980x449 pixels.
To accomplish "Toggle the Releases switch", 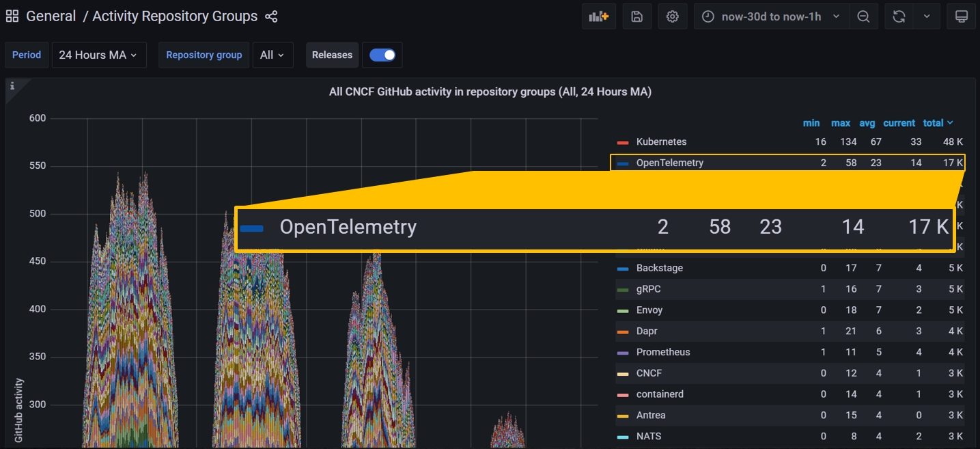I will pos(382,55).
